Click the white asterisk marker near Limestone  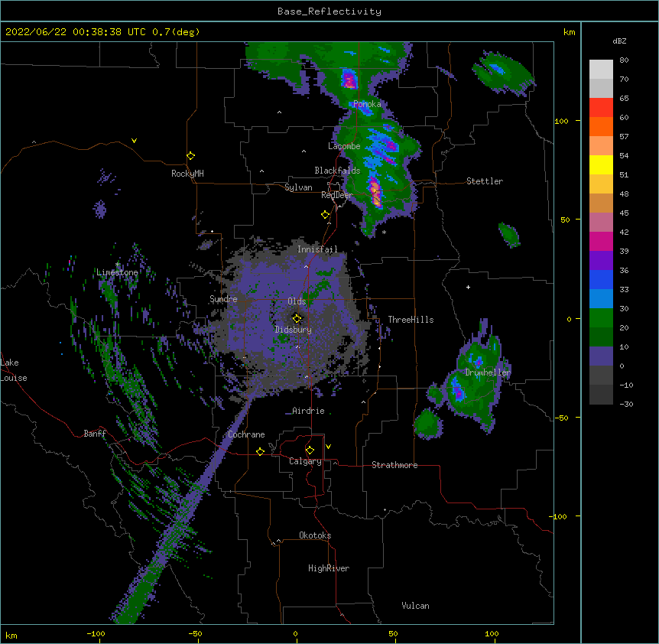click(x=117, y=265)
